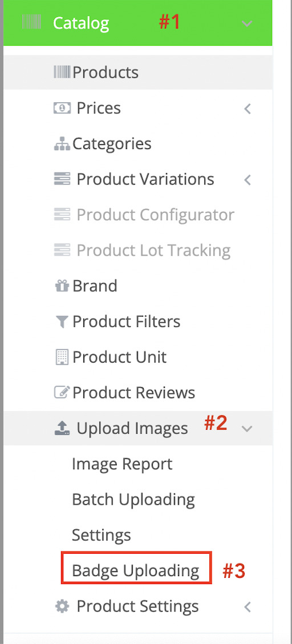This screenshot has height=644, width=292.
Task: Expand the Prices submenu arrow
Action: (x=248, y=109)
